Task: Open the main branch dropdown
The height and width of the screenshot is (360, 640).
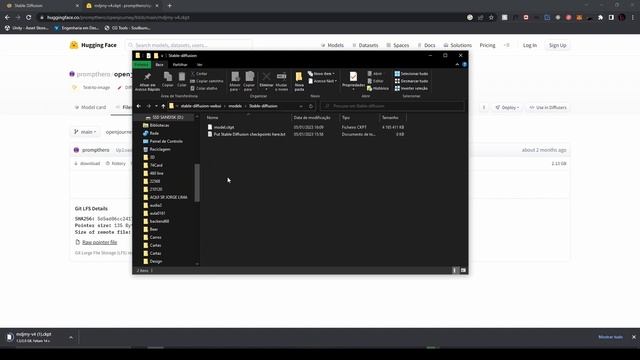Action: click(85, 132)
